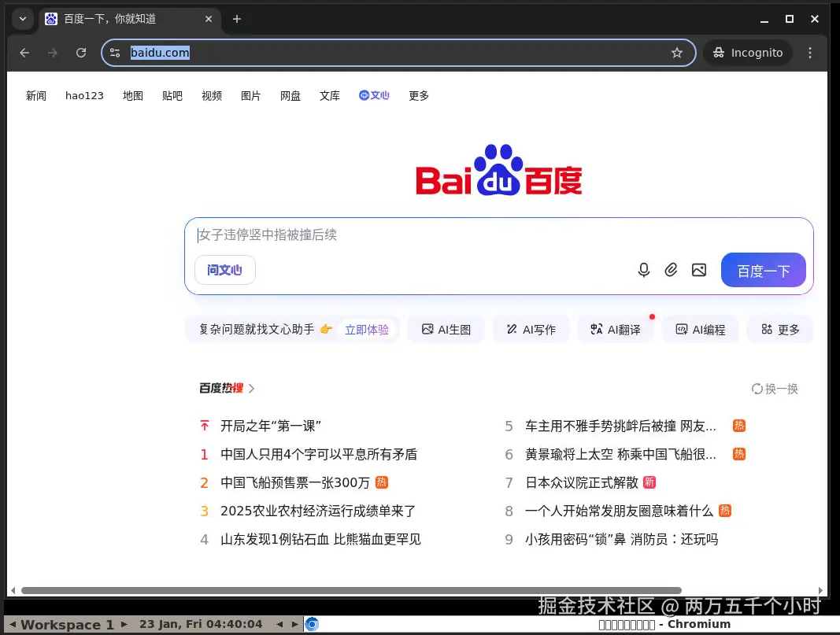This screenshot has width=840, height=635.
Task: Focus the Baidu search input box
Action: point(498,235)
